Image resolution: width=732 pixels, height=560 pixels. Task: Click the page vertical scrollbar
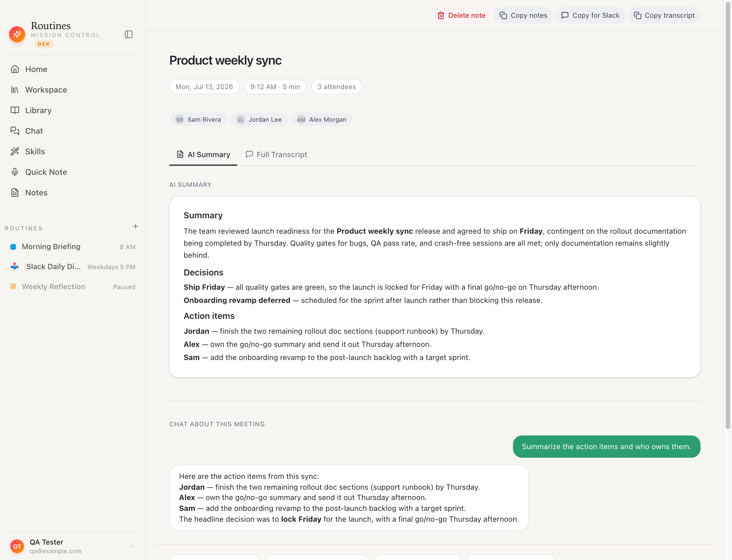point(728,215)
